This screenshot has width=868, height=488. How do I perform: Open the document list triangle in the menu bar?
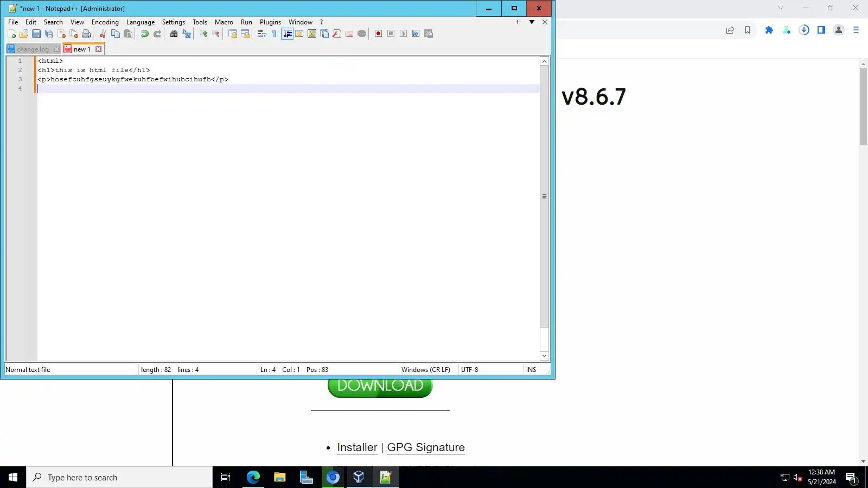tap(532, 22)
